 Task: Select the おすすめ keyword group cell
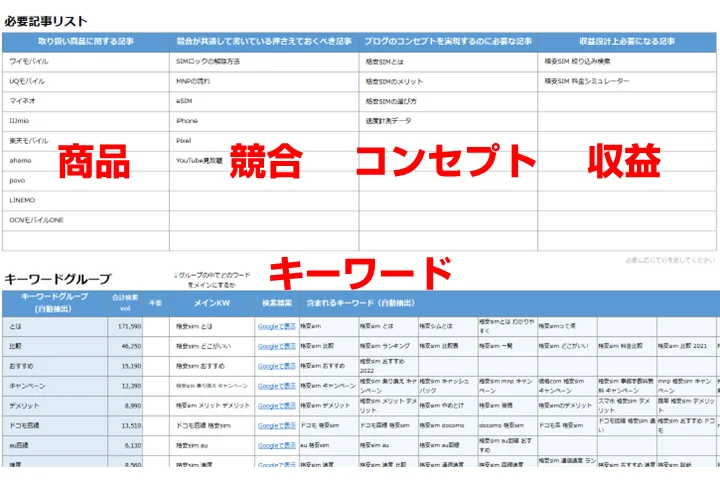pos(55,366)
